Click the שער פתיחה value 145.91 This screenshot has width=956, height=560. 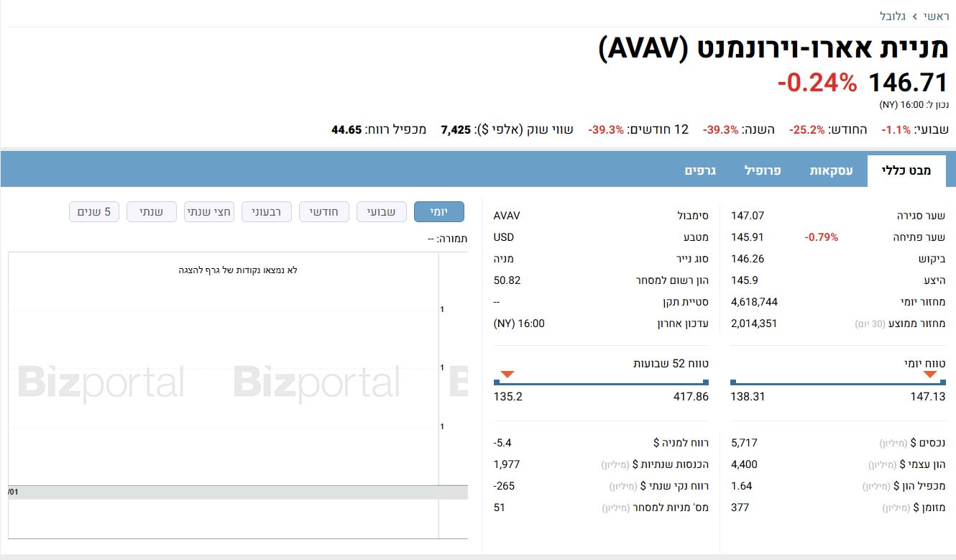pyautogui.click(x=748, y=237)
